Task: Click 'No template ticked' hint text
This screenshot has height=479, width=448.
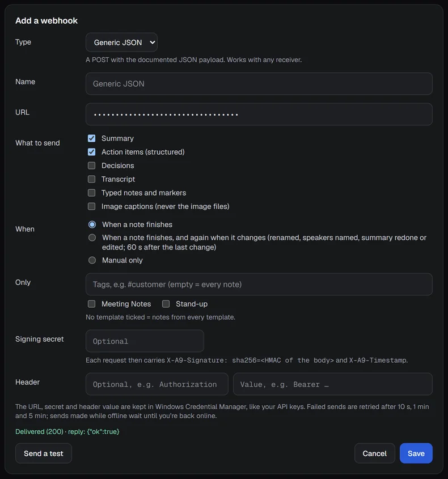Action: tap(160, 317)
